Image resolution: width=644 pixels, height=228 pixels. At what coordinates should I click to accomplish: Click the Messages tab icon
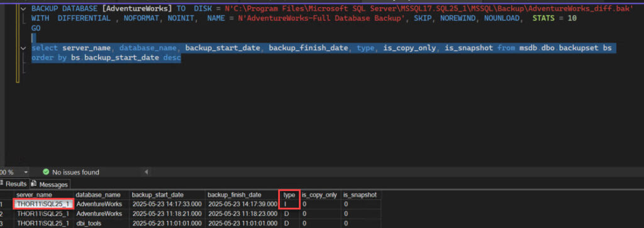click(34, 184)
